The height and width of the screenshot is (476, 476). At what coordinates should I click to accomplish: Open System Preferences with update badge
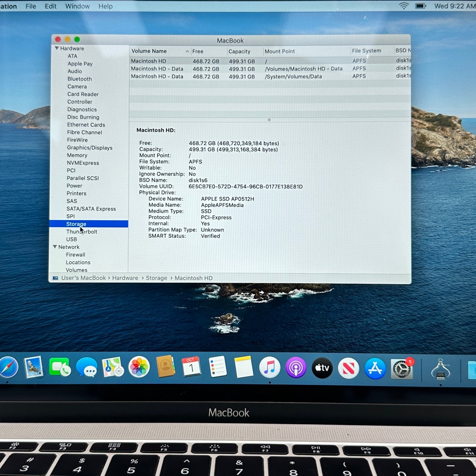[x=402, y=369]
